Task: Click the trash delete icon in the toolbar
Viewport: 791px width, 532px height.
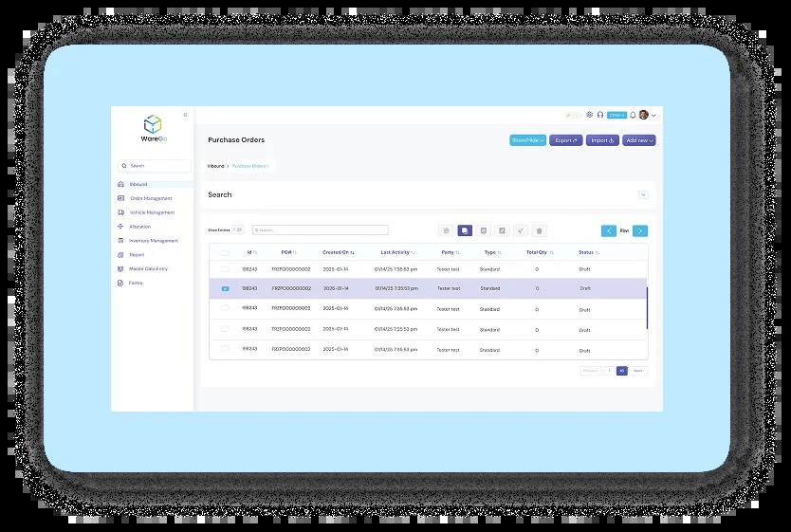Action: [540, 231]
